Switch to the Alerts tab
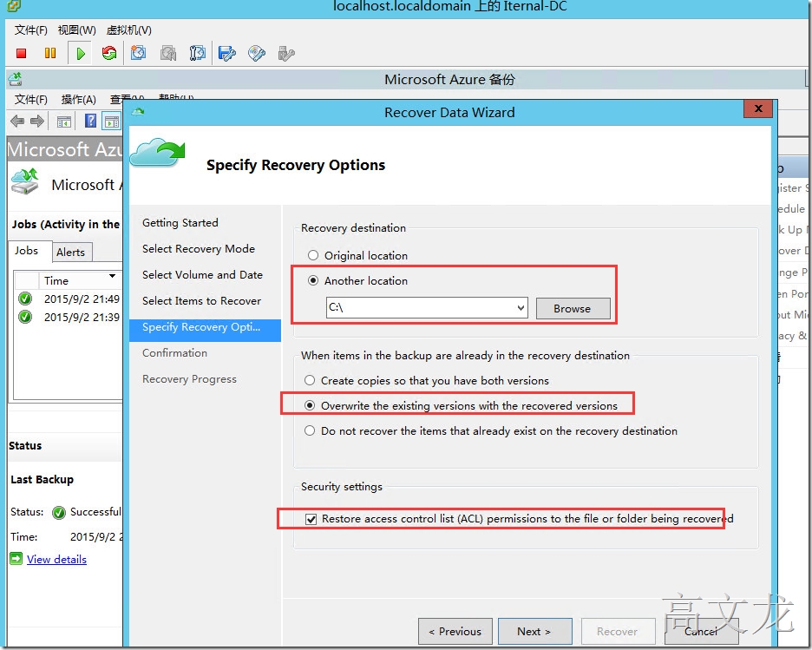 [71, 253]
